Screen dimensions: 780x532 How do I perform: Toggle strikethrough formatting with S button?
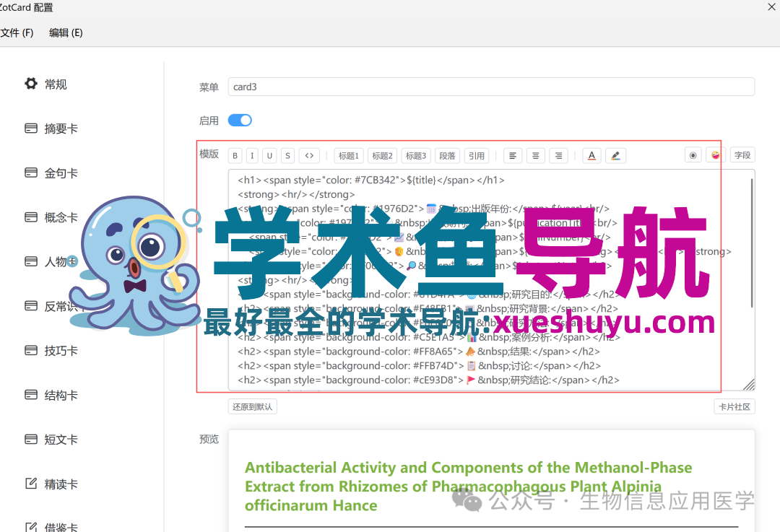click(287, 156)
